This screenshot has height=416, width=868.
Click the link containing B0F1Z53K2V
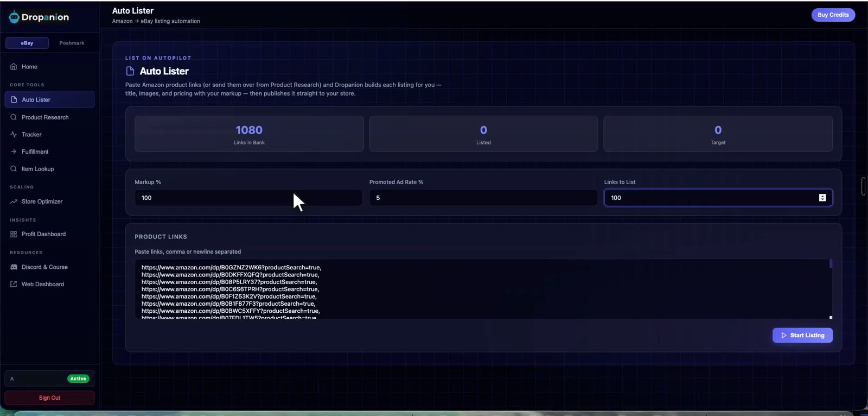pyautogui.click(x=229, y=297)
